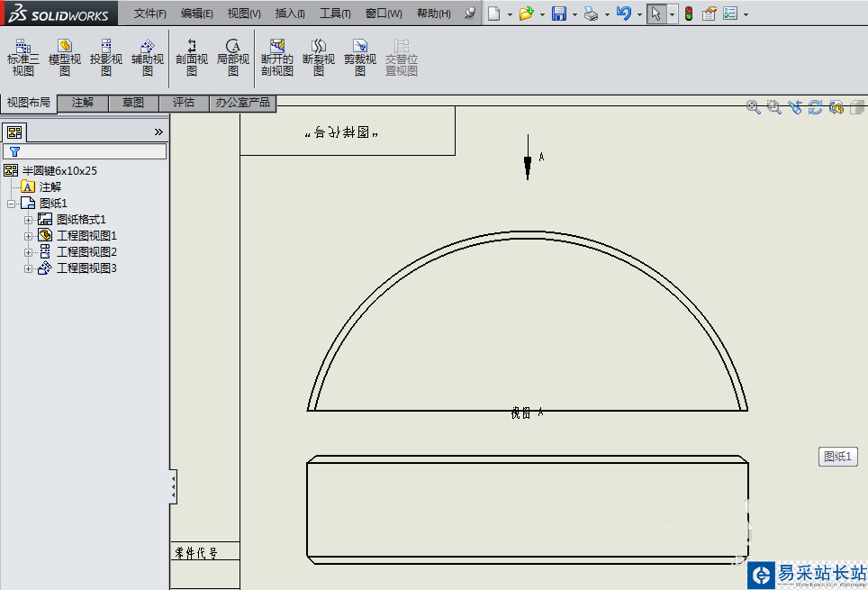Viewport: 868px width, 590px height.
Task: Expand the 工程图视图1 tree node
Action: 28,236
